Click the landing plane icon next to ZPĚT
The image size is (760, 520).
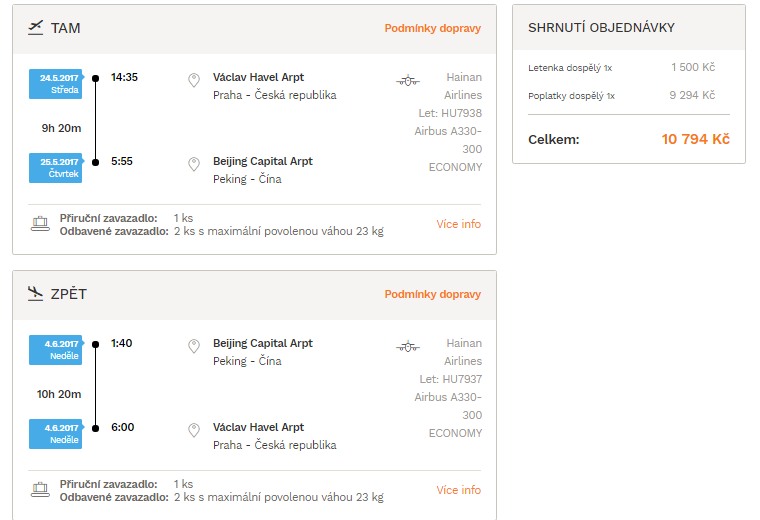pyautogui.click(x=35, y=294)
